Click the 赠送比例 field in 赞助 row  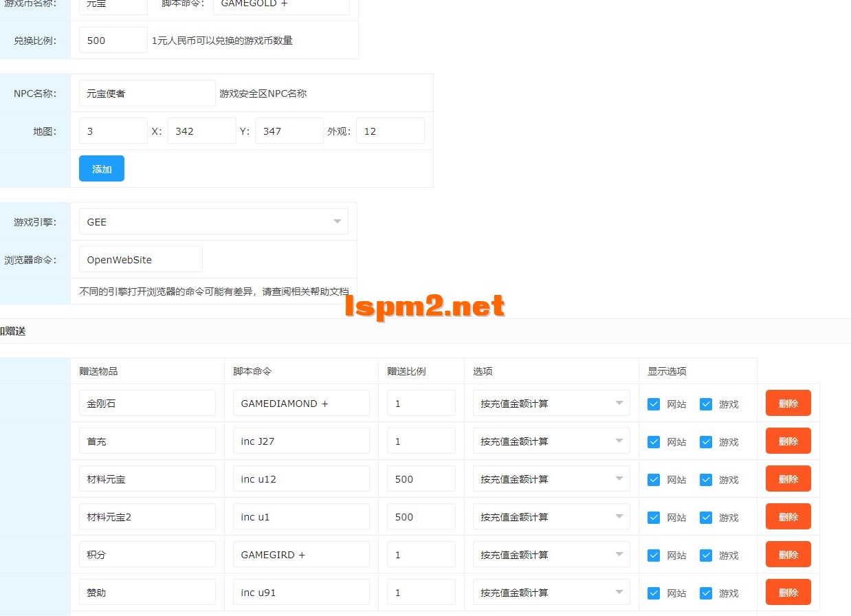pos(421,592)
